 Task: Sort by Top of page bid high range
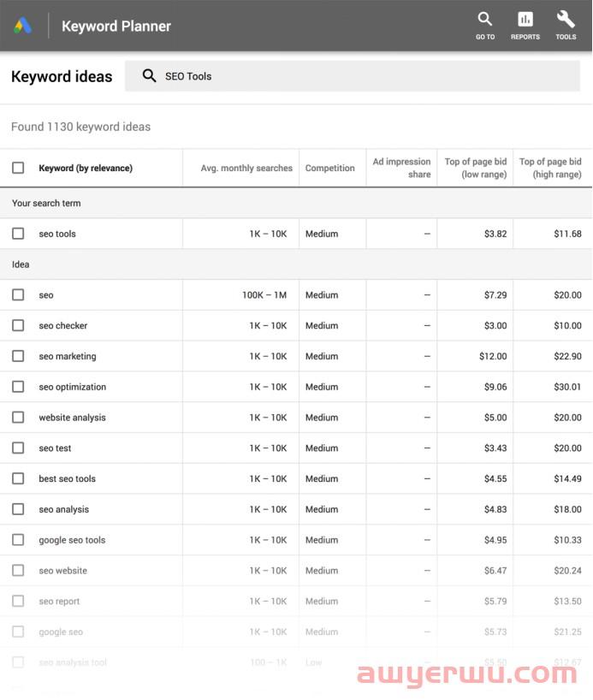(550, 168)
